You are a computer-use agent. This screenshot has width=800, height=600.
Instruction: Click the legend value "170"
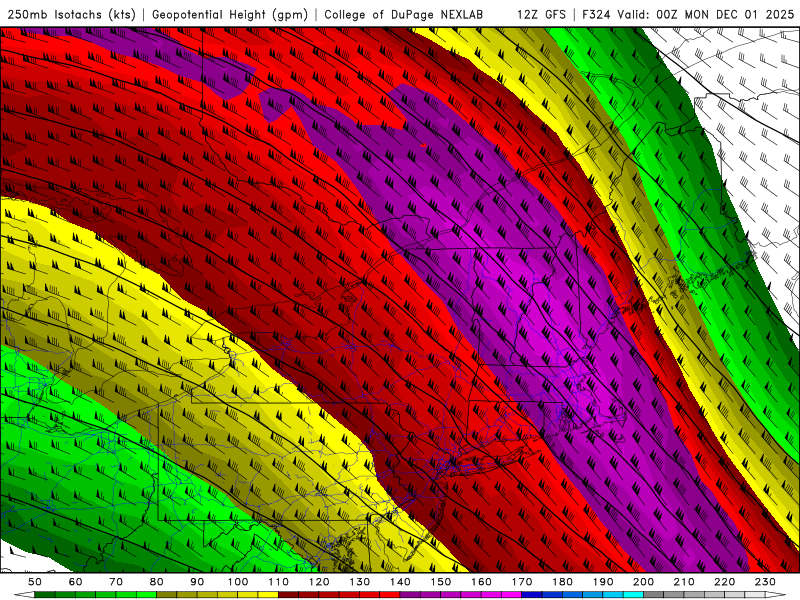coord(522,582)
